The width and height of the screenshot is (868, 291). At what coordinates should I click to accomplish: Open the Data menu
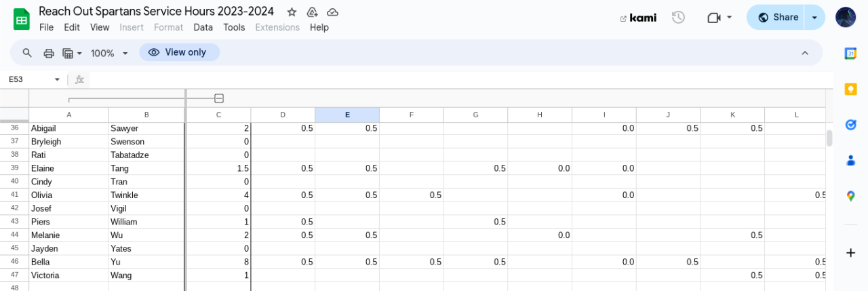click(x=203, y=27)
